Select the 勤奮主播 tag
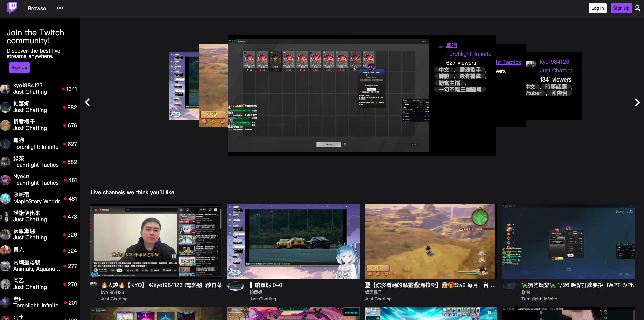The image size is (644, 320). [x=449, y=83]
